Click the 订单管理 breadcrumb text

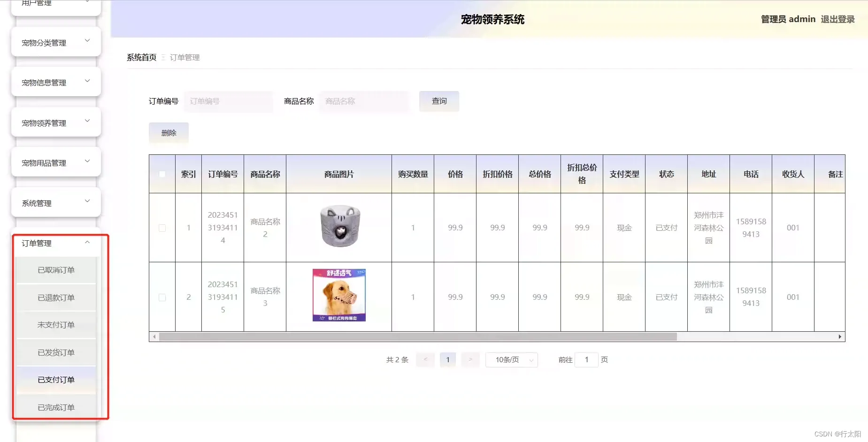(x=184, y=57)
